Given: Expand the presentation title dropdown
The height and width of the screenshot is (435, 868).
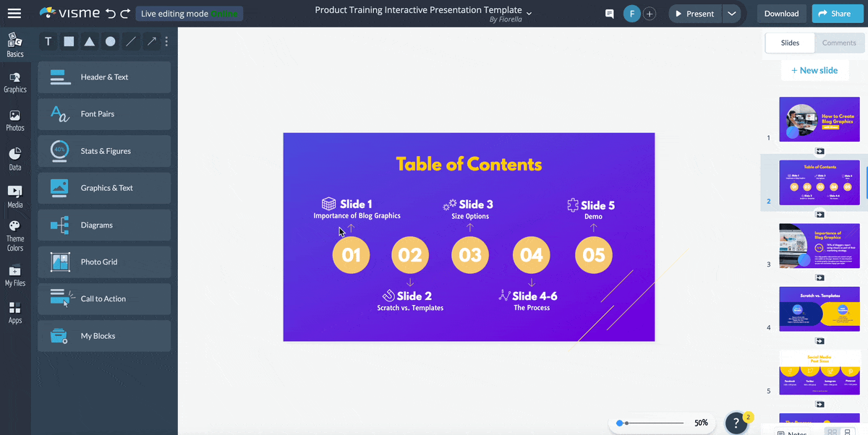Looking at the screenshot, I should pos(529,12).
